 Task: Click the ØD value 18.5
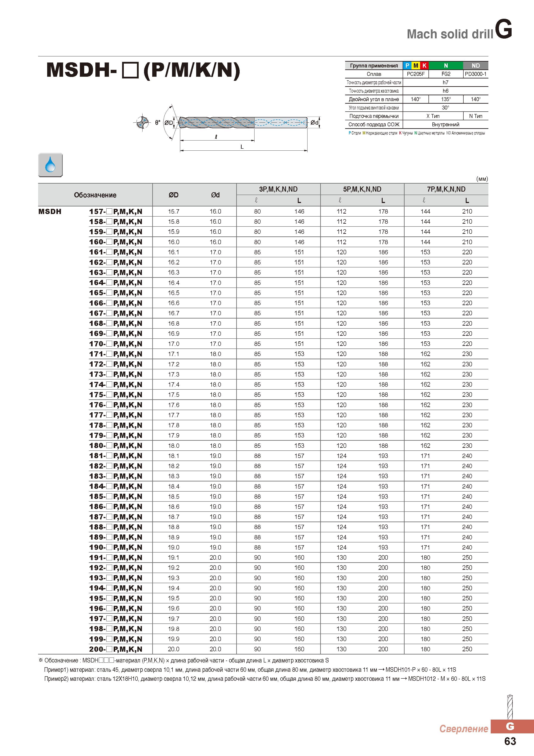(174, 497)
